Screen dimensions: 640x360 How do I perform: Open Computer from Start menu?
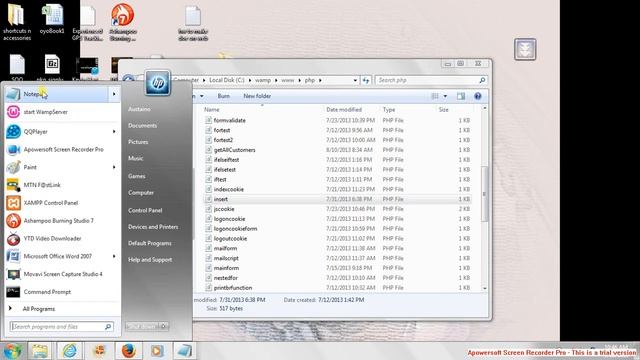click(141, 192)
